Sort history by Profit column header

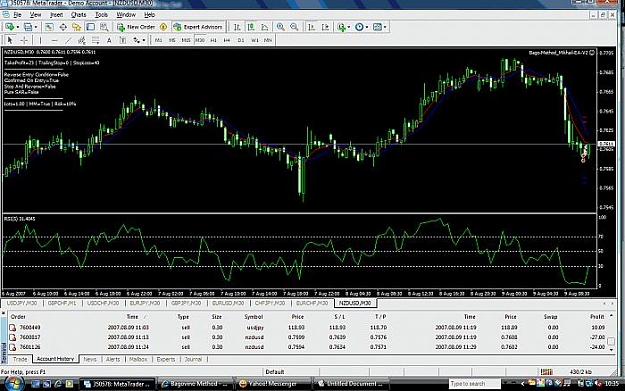[x=597, y=316]
